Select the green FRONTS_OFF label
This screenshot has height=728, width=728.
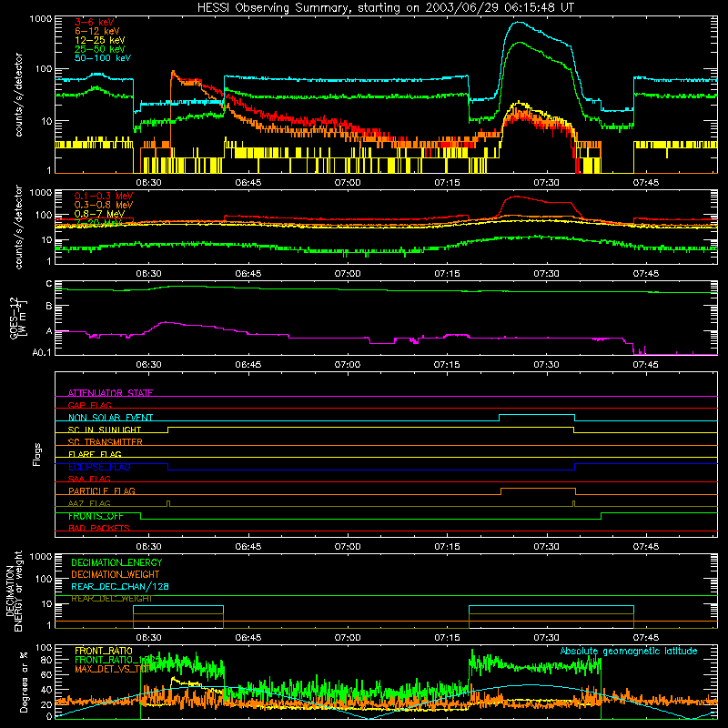96,516
